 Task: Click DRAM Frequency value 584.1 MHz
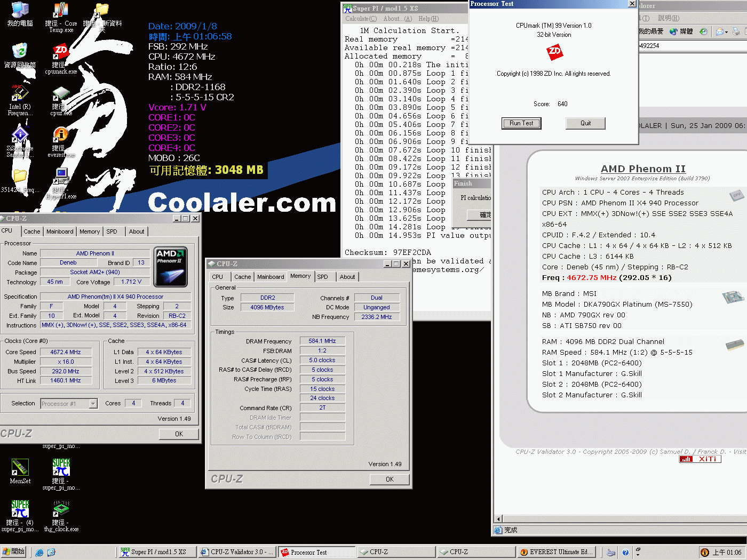point(322,341)
